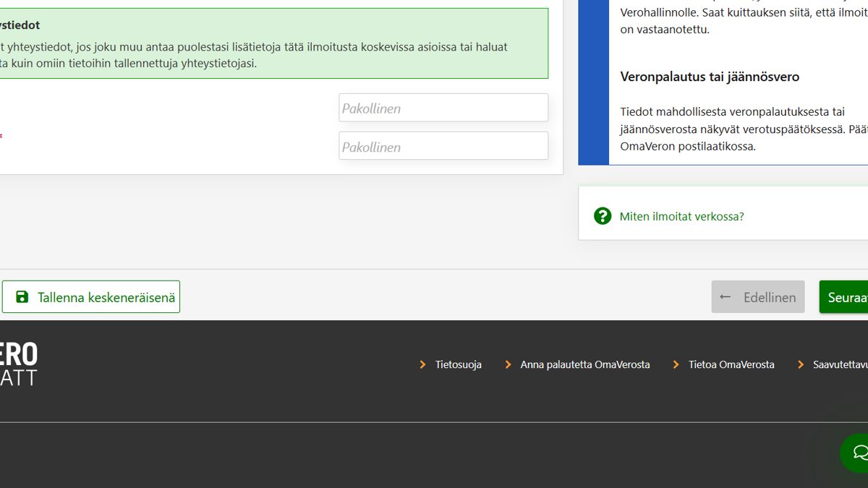This screenshot has height=488, width=868.
Task: Open the Tietosuoja footer link
Action: (x=458, y=365)
